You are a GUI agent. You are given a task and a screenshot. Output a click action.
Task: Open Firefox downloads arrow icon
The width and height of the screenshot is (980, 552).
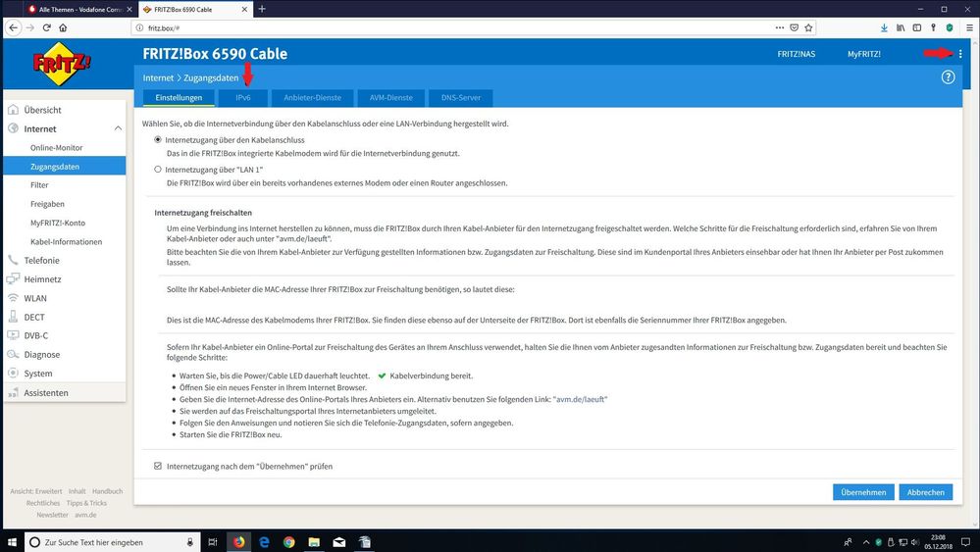coord(884,27)
